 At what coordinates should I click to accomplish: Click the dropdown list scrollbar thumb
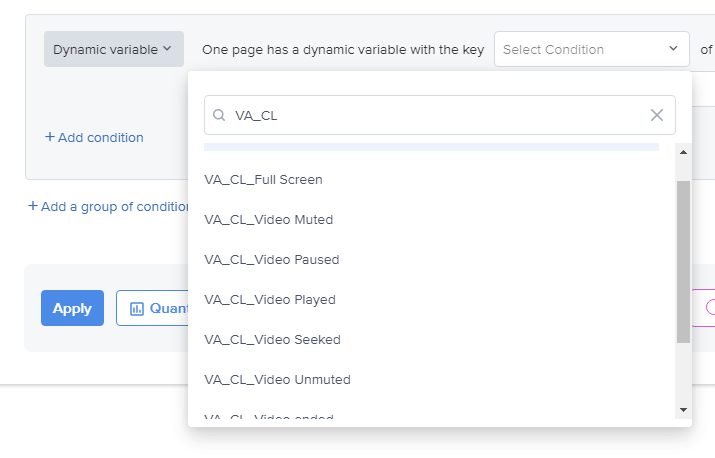click(x=683, y=262)
